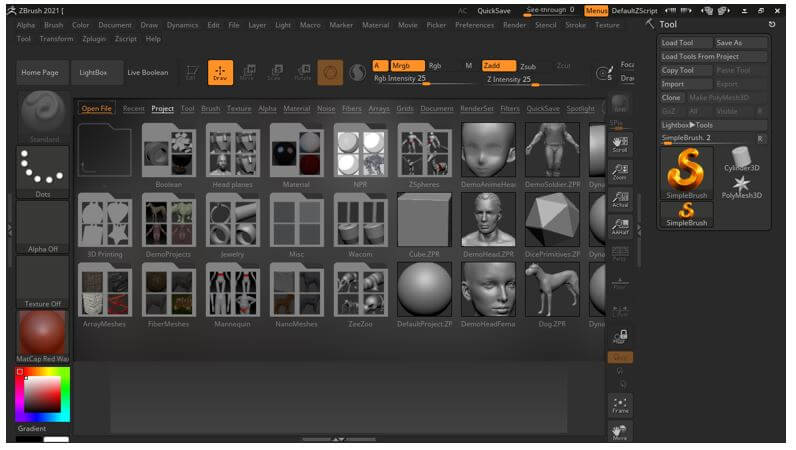Open the Material project folder
The width and height of the screenshot is (796, 450).
pyautogui.click(x=296, y=155)
